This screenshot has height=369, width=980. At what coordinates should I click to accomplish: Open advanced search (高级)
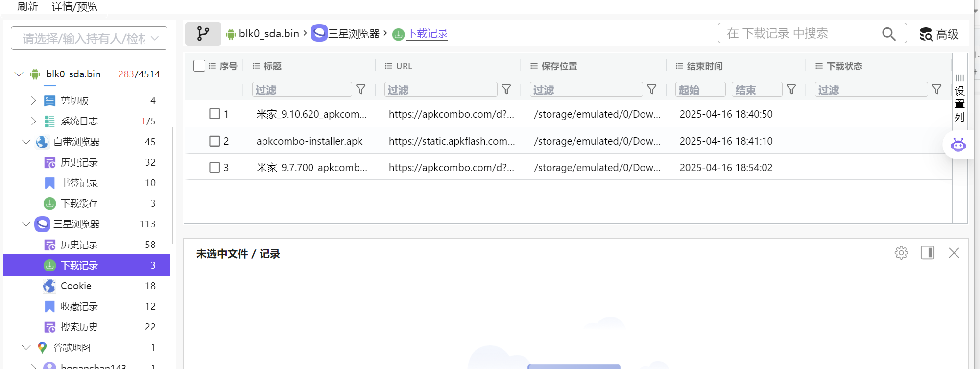pyautogui.click(x=939, y=34)
